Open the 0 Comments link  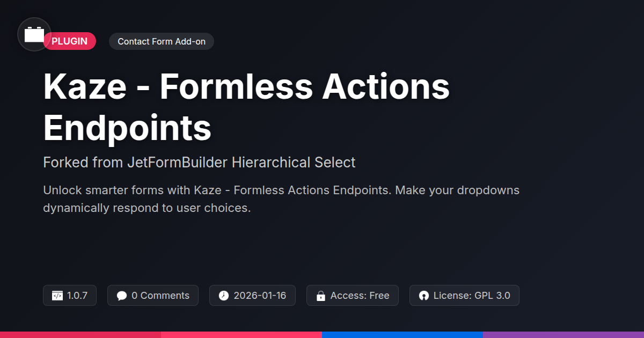(160, 296)
